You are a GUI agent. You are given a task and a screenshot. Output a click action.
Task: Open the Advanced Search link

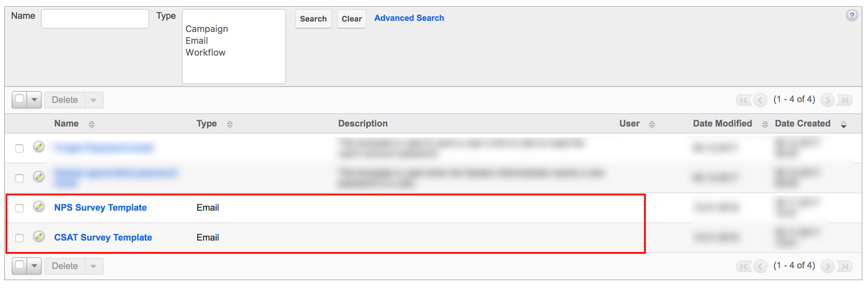coord(409,18)
